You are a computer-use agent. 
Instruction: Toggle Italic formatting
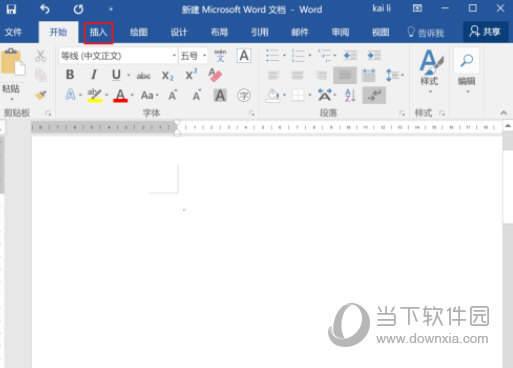pyautogui.click(x=94, y=75)
